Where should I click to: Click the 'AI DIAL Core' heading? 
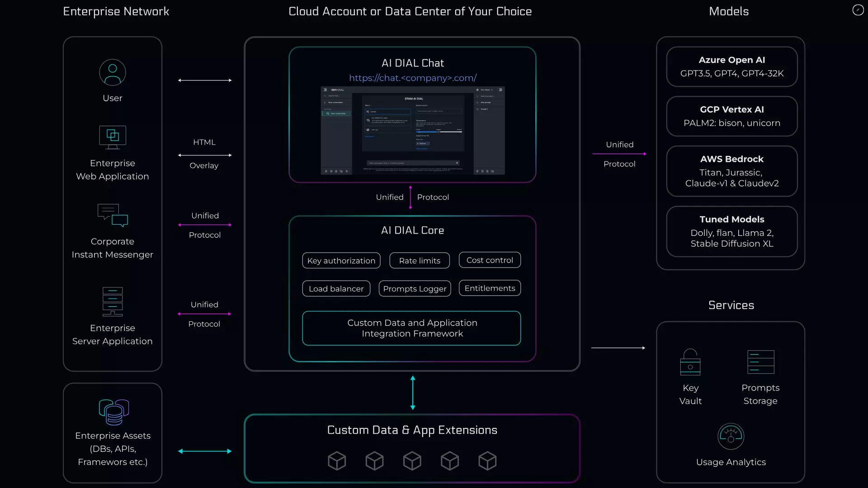click(x=413, y=230)
